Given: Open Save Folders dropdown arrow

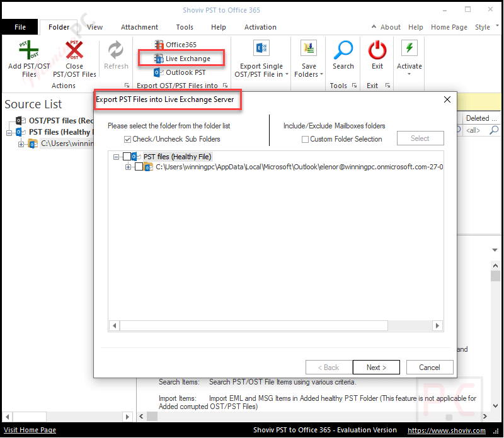Looking at the screenshot, I should [x=321, y=74].
